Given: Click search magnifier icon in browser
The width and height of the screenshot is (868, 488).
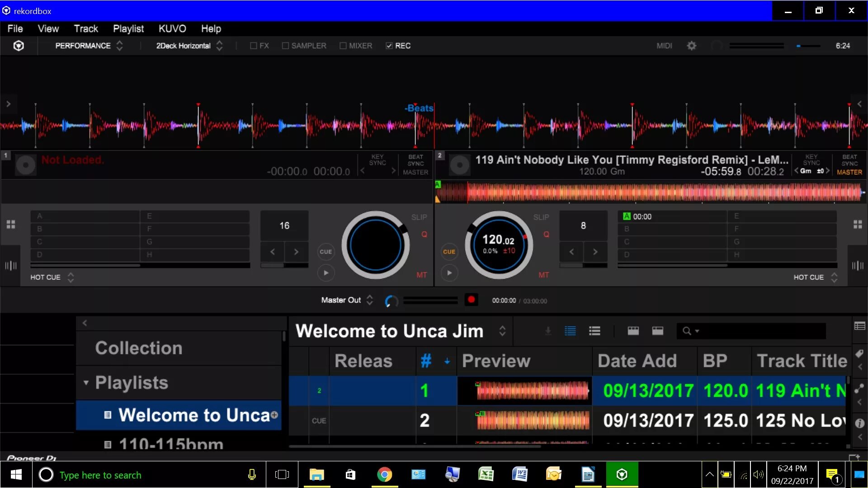Looking at the screenshot, I should [687, 331].
